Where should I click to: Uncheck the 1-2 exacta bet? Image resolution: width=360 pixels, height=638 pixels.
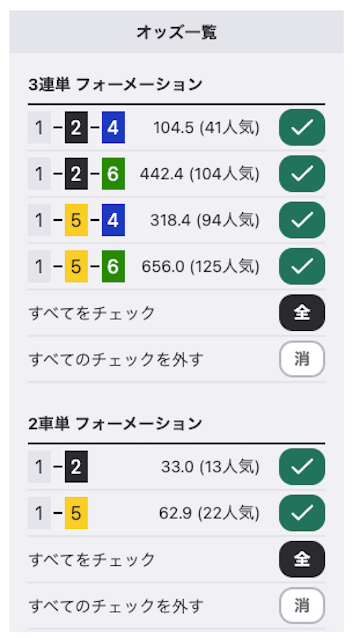click(302, 467)
